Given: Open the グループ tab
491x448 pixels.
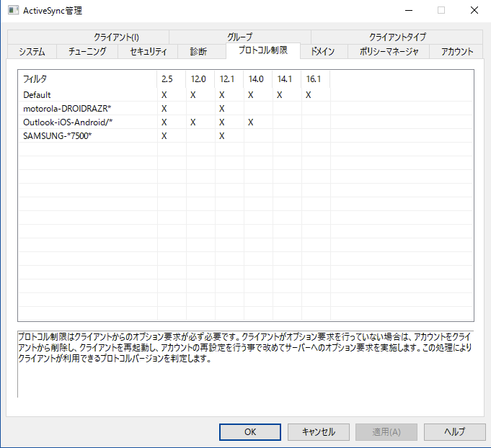Looking at the screenshot, I should [x=239, y=37].
